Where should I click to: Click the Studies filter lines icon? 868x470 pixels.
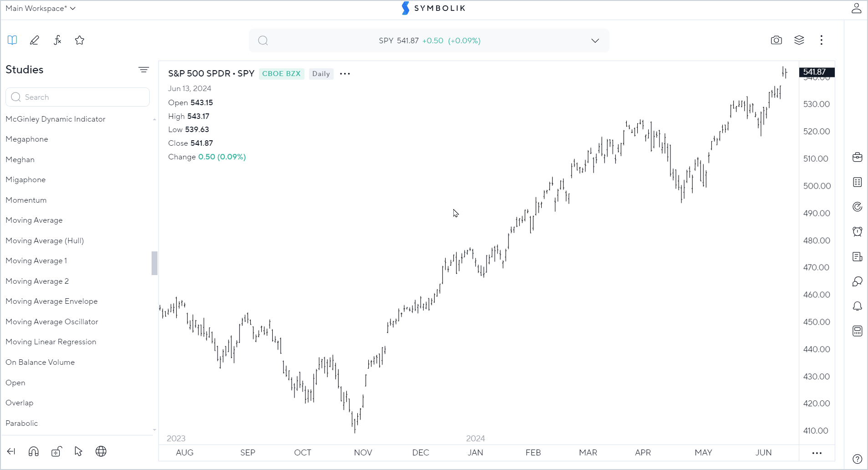tap(144, 70)
